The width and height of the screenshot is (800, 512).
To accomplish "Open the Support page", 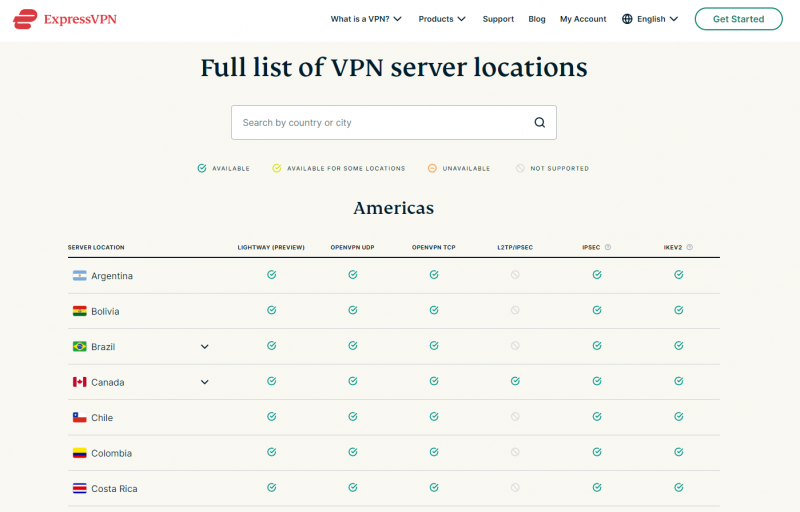I will [498, 19].
